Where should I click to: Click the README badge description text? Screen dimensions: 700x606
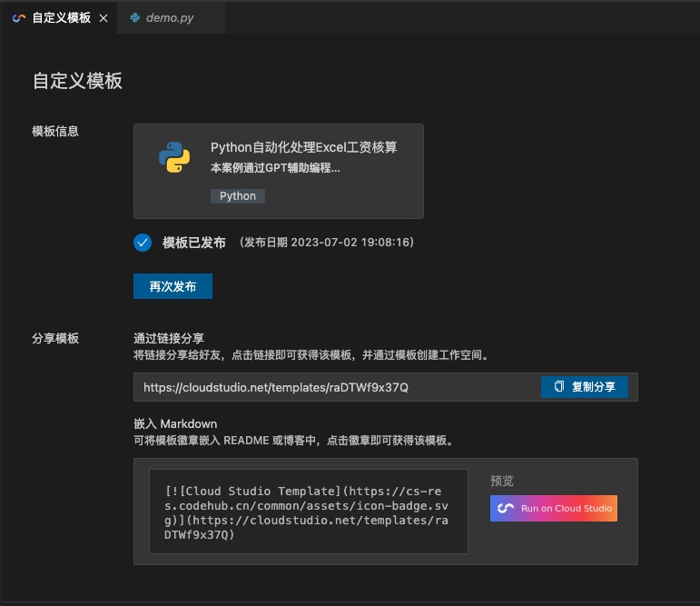coord(294,441)
